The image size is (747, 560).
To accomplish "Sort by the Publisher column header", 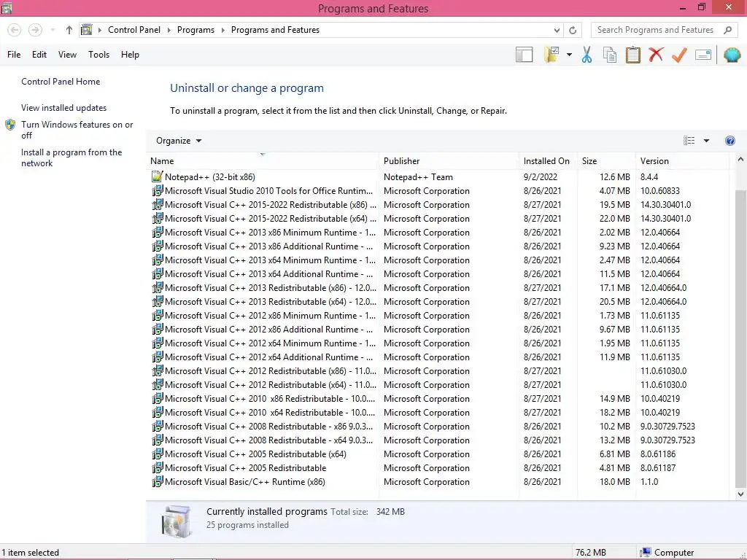I will 449,161.
